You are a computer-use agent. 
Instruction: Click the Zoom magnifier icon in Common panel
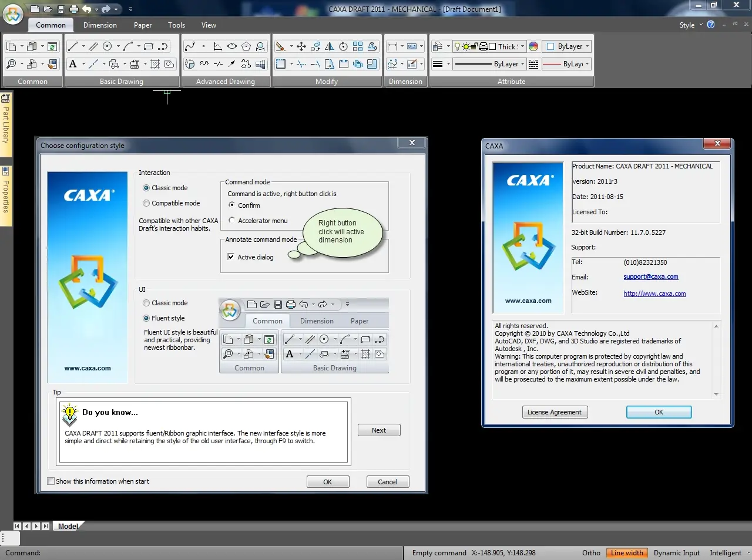tap(11, 64)
